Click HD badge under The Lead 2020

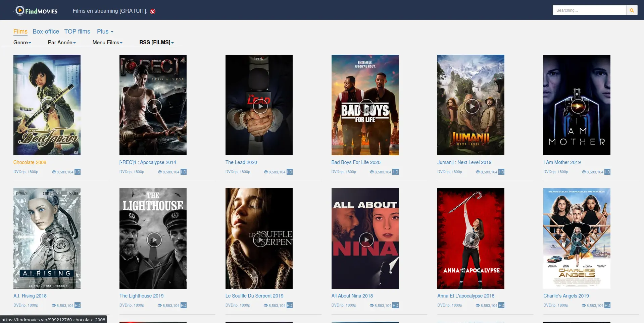point(290,172)
